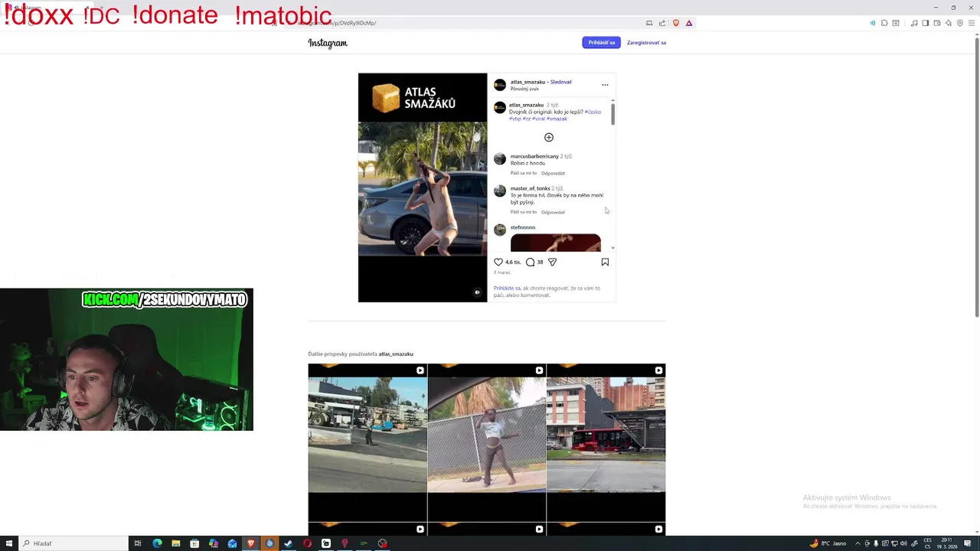Screen dimensions: 980x551
Task: Open Brave VPN shield icon in toolbar
Action: tap(959, 23)
